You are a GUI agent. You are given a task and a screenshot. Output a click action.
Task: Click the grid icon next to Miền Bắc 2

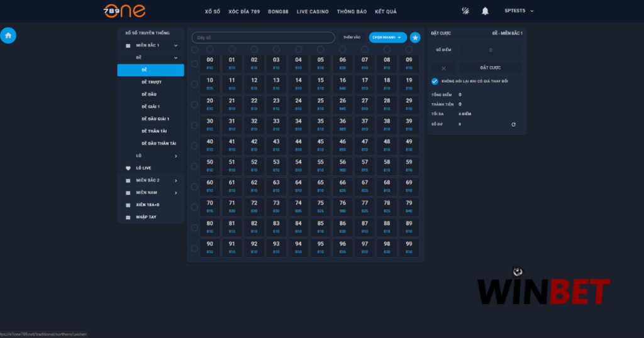click(128, 180)
